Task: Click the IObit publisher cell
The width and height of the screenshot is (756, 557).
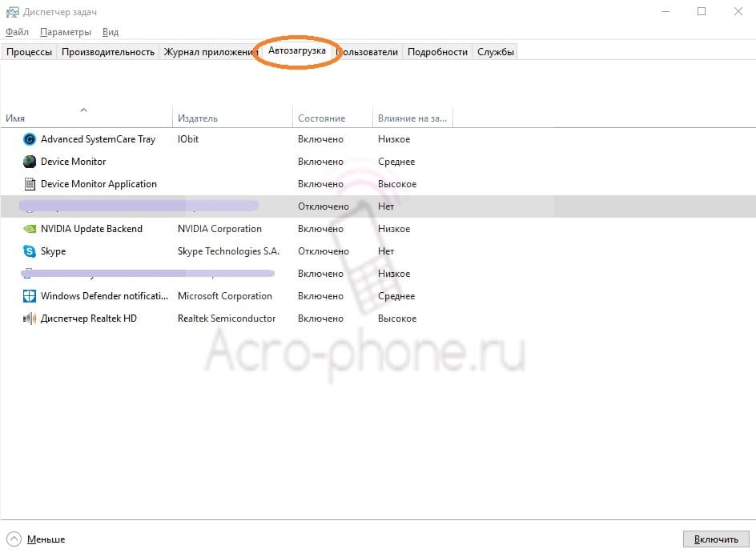Action: pos(188,139)
